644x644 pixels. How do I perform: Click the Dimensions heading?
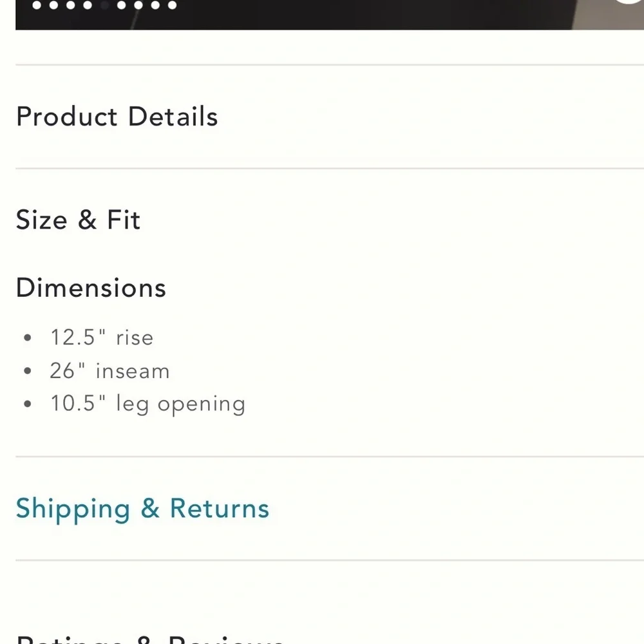[x=91, y=288]
